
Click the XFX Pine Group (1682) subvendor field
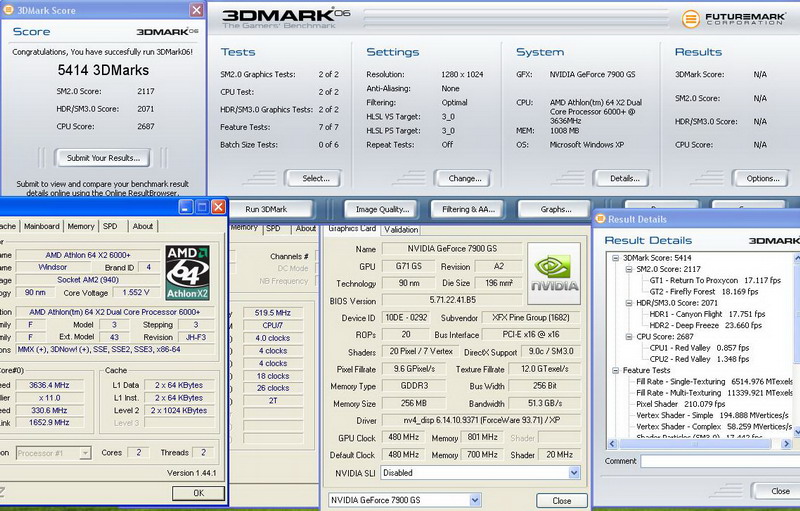pyautogui.click(x=531, y=317)
